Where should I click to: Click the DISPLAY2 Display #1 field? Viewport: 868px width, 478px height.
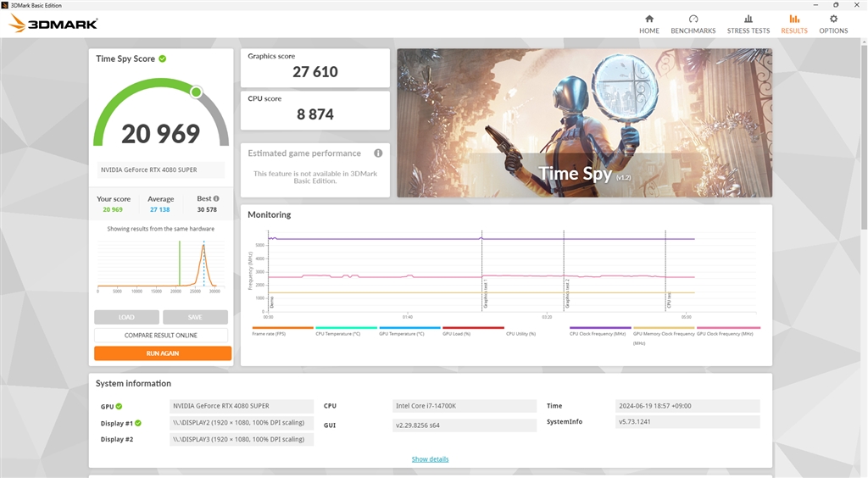(242, 423)
